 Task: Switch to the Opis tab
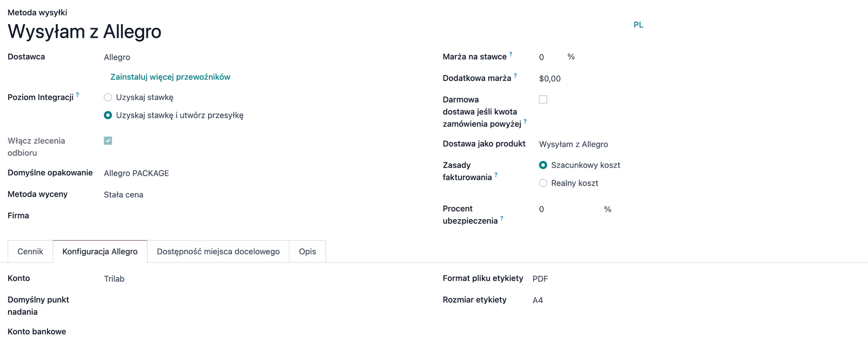point(307,252)
